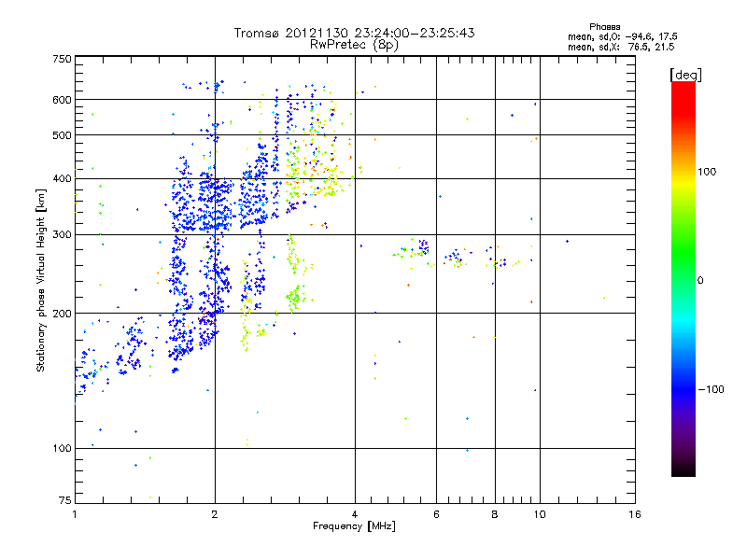
Task: Click the y-axis '75' tick label
Action: coord(65,500)
